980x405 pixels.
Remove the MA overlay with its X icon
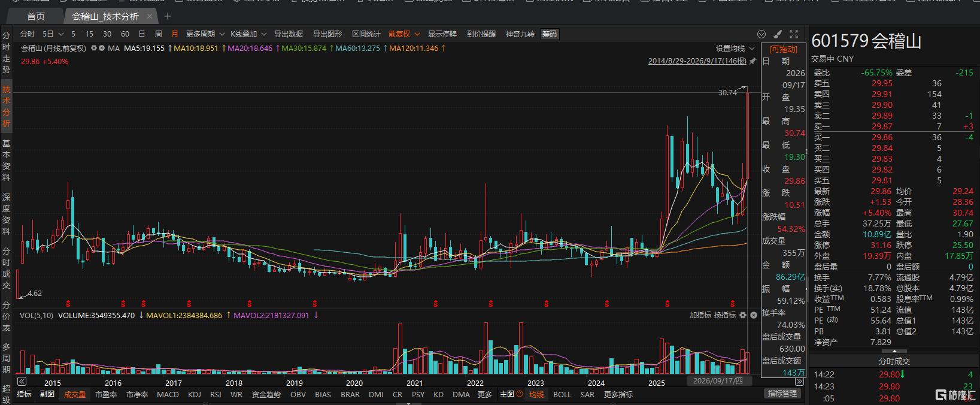point(102,49)
